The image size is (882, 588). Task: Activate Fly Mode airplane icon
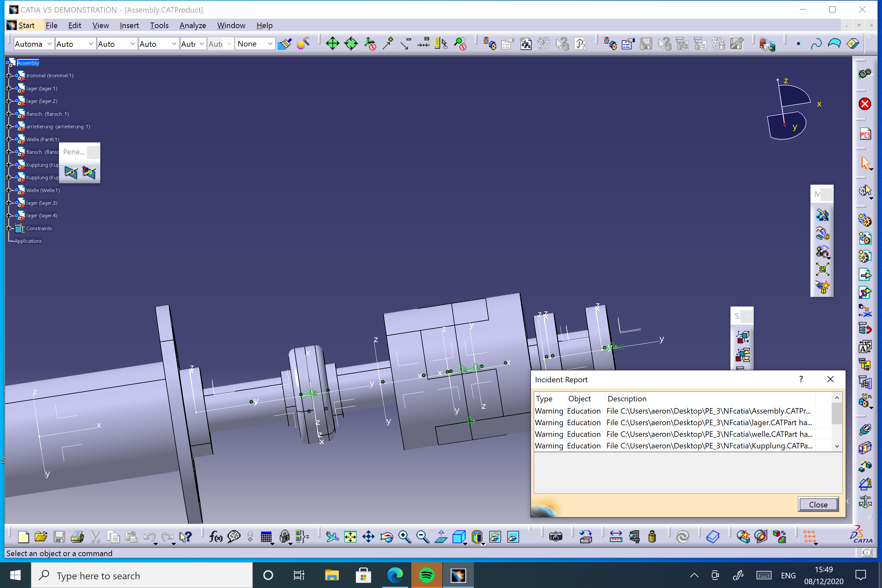332,537
